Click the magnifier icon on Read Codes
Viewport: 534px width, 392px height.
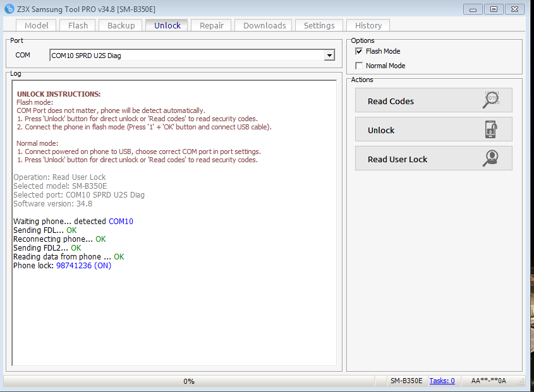click(491, 100)
